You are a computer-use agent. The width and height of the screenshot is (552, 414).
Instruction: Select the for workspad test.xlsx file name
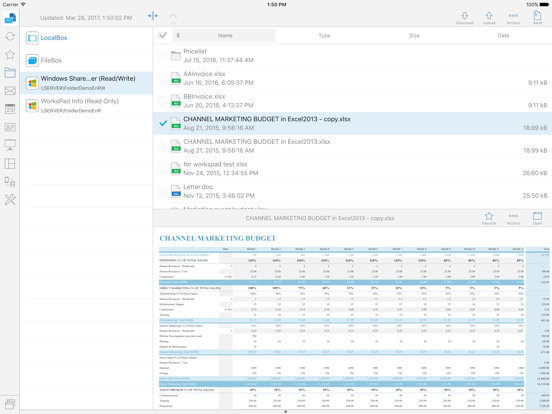[215, 164]
